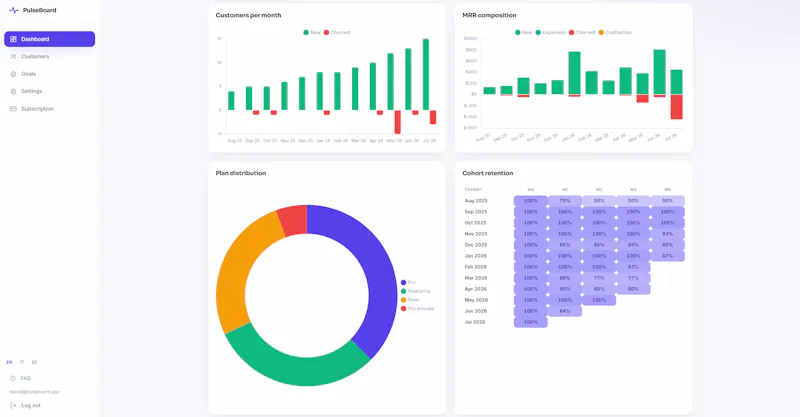Click the MRR composition chart title

[489, 15]
